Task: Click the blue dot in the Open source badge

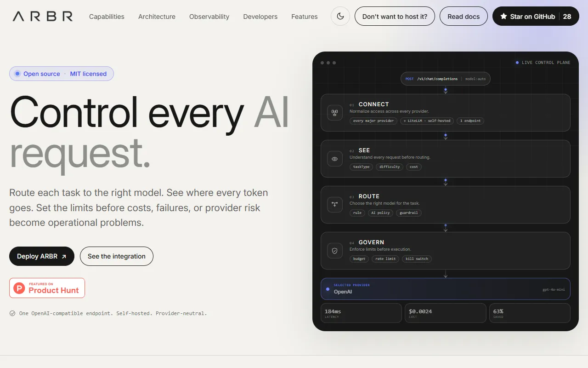Action: (x=17, y=74)
